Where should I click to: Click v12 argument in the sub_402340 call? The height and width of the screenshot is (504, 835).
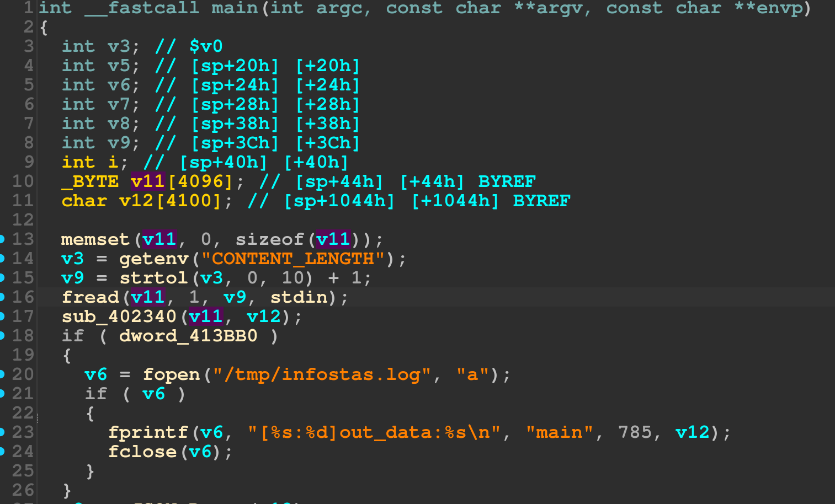(x=264, y=317)
